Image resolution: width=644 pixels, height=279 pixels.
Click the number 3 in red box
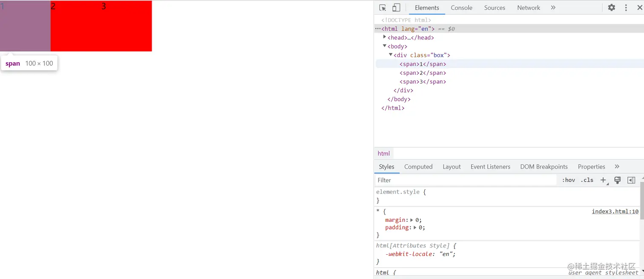click(x=103, y=6)
